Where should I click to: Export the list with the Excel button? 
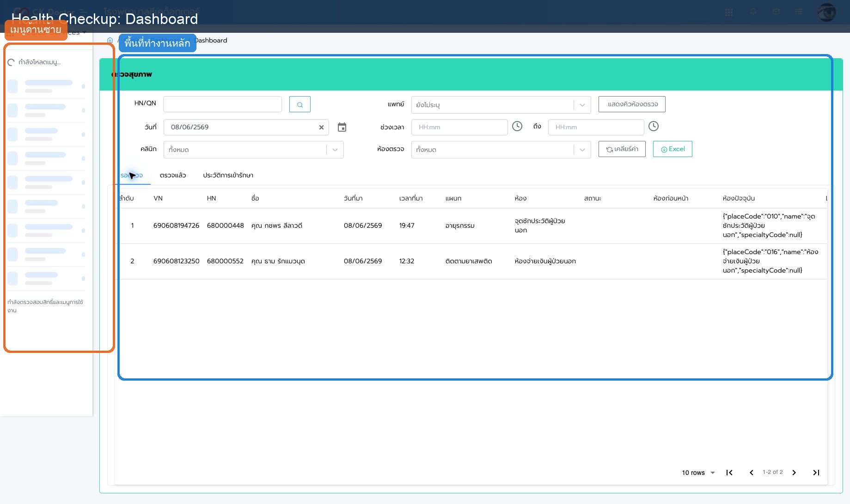point(673,149)
